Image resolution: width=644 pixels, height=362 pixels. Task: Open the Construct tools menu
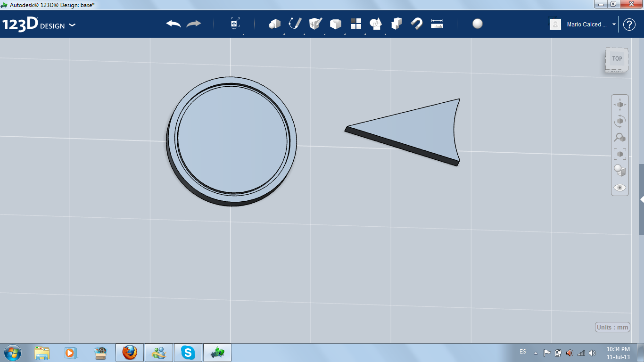click(x=315, y=24)
